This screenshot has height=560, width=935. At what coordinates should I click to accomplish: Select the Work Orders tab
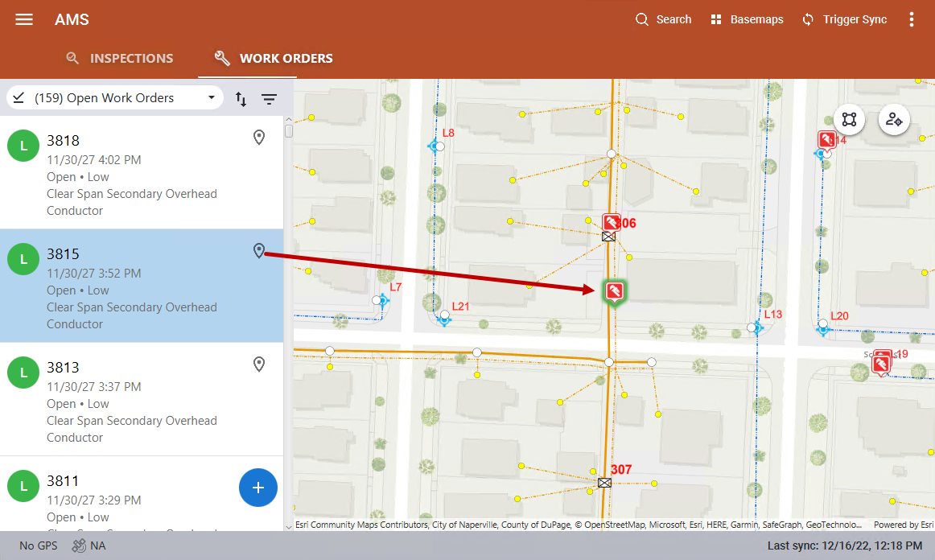click(x=274, y=58)
